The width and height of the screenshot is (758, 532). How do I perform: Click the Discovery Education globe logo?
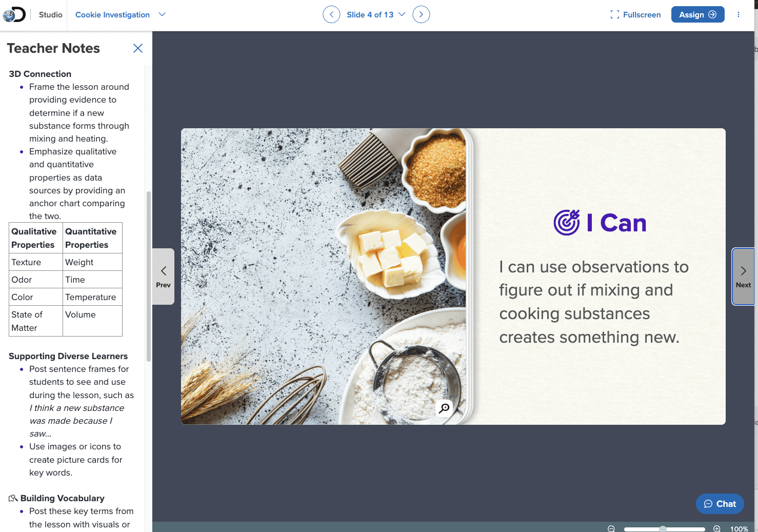pyautogui.click(x=14, y=14)
